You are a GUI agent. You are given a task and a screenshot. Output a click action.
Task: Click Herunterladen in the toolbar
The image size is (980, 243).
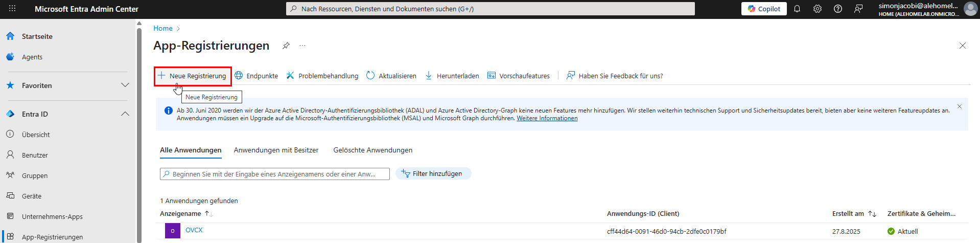[x=452, y=76]
